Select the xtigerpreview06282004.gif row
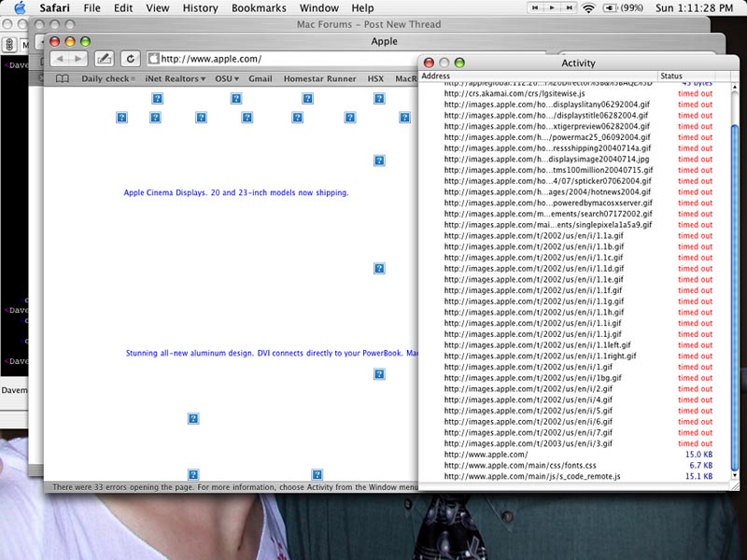This screenshot has width=747, height=560. [x=574, y=126]
